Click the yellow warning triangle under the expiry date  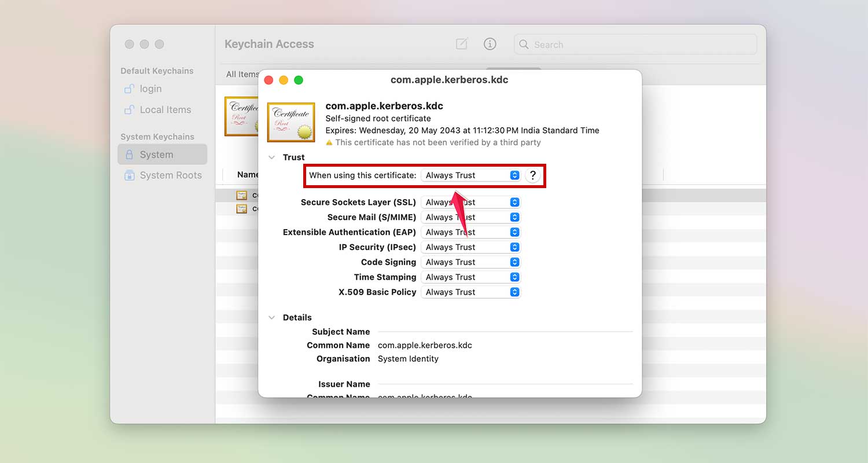tap(330, 142)
